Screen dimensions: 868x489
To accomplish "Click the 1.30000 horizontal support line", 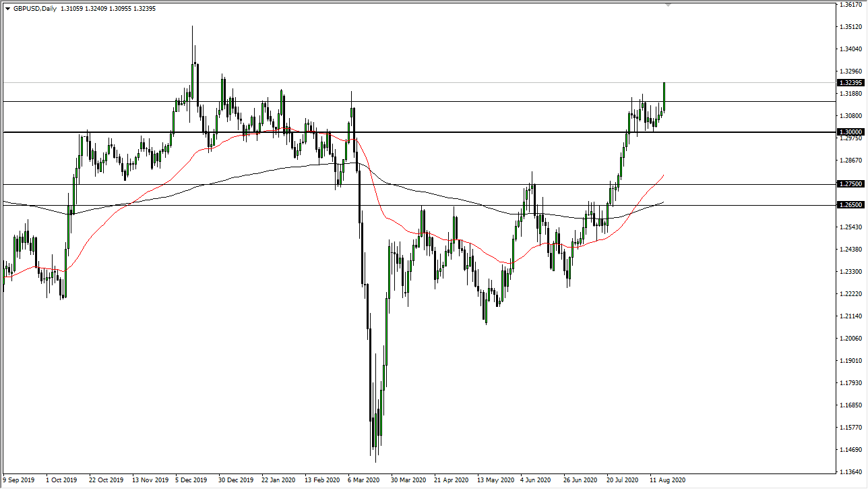I will pos(472,132).
